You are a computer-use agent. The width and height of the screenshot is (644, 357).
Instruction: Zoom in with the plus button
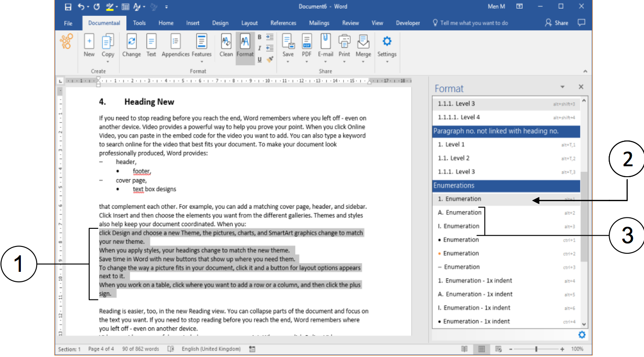[x=562, y=349]
